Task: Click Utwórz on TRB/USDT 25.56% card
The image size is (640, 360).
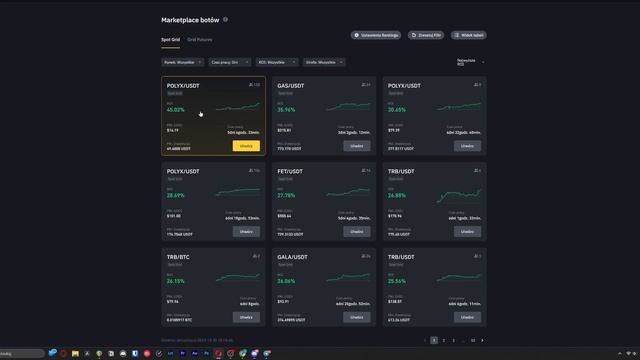Action: (467, 317)
